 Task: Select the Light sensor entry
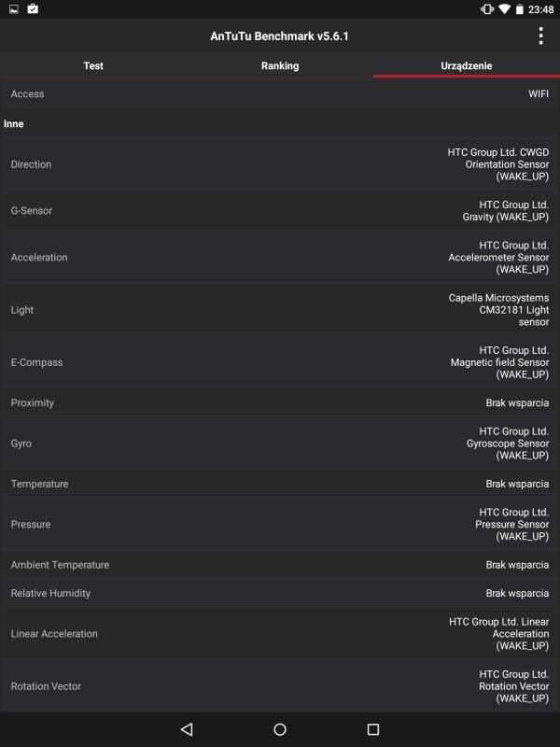click(x=280, y=310)
